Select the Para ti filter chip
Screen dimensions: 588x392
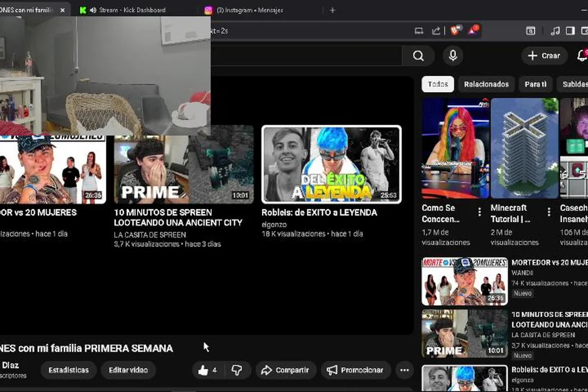(536, 84)
